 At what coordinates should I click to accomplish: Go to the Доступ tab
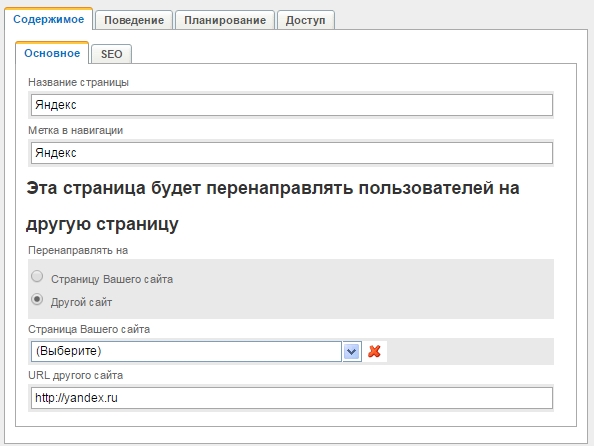pos(306,20)
